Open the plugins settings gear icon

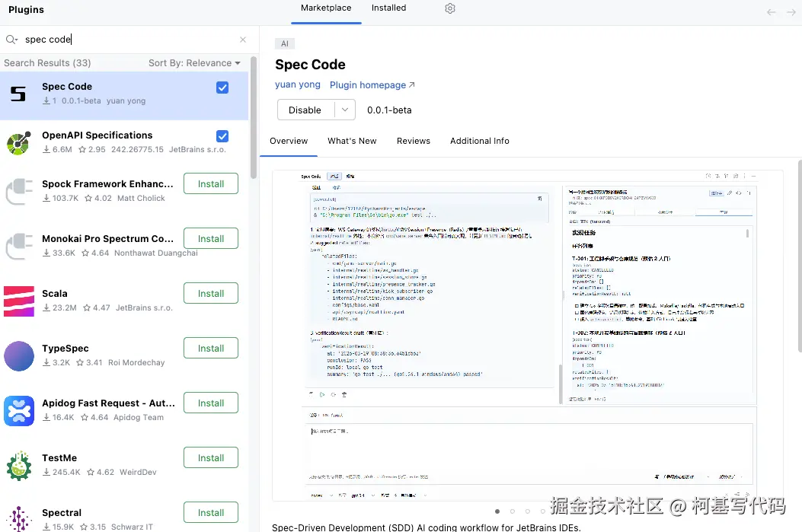point(450,8)
